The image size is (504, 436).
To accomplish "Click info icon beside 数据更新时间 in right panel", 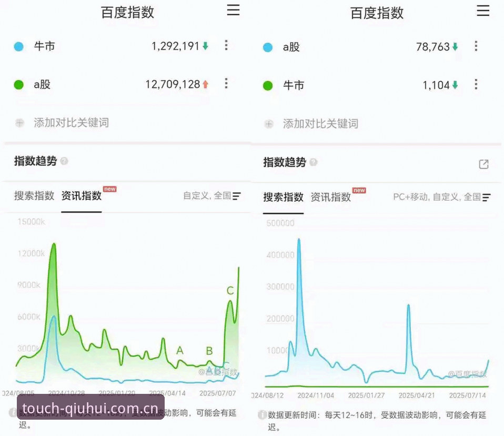I will point(263,415).
